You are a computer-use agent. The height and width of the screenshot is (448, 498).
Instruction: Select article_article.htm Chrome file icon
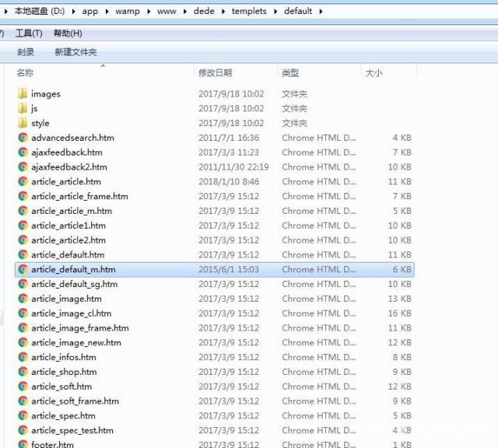[x=23, y=182]
